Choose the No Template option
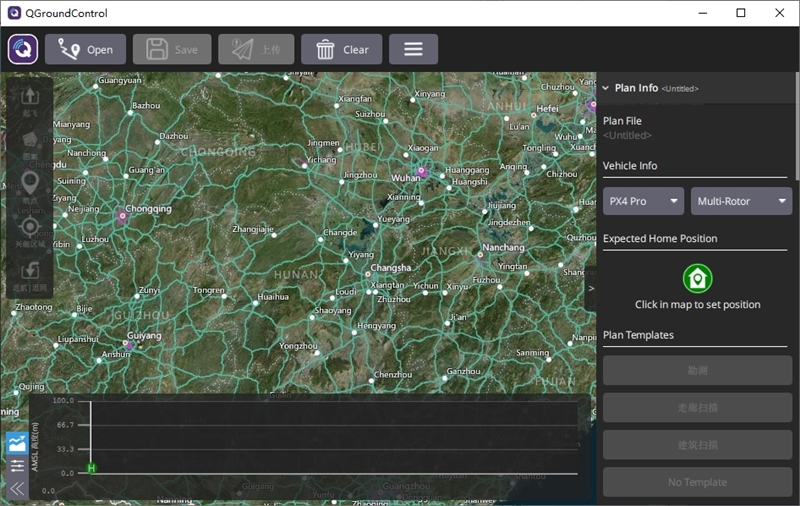 coord(697,482)
